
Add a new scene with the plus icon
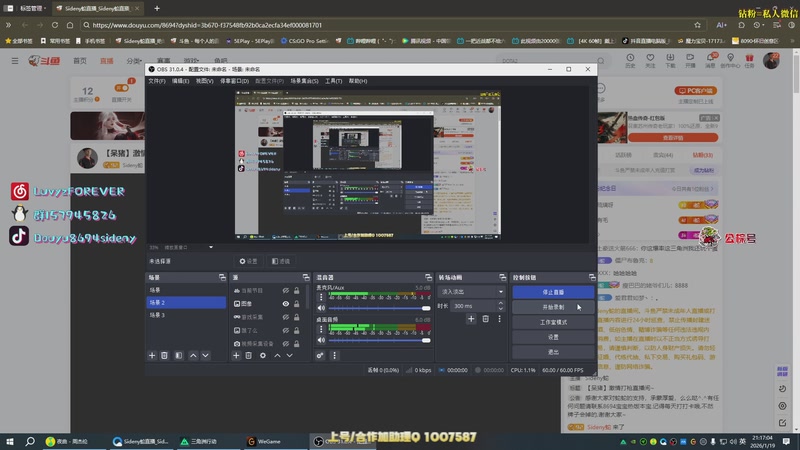pos(152,356)
